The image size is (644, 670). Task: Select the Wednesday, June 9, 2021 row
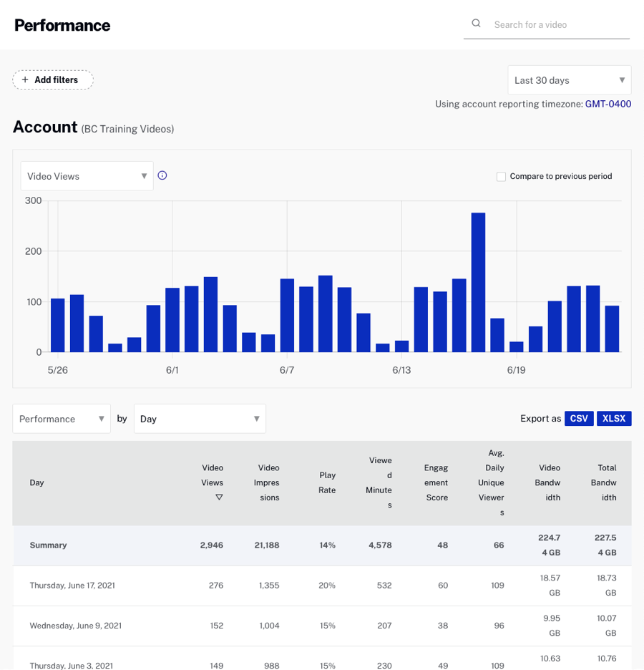click(75, 626)
